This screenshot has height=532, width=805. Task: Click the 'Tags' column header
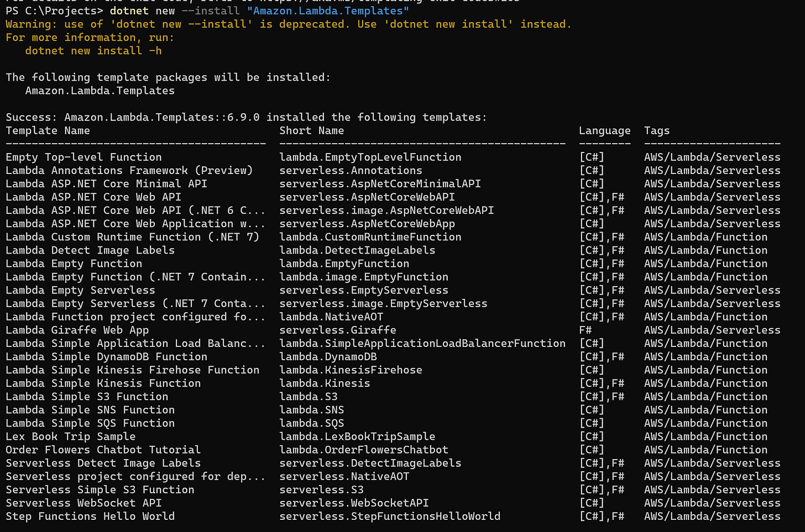[x=657, y=130]
